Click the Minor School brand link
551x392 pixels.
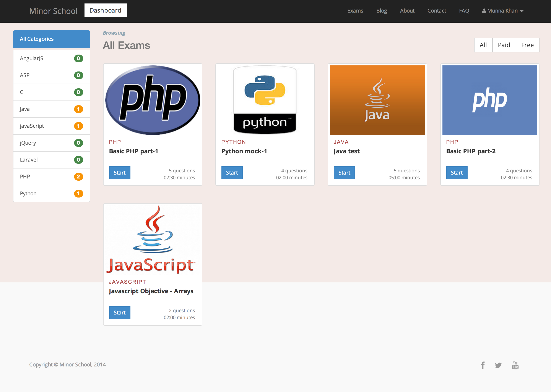[53, 11]
